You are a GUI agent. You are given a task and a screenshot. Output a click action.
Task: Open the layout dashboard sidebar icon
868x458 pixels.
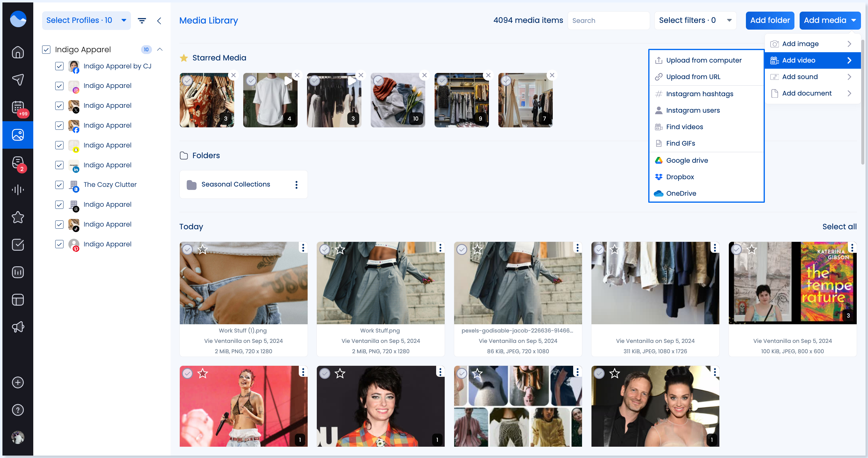tap(18, 300)
